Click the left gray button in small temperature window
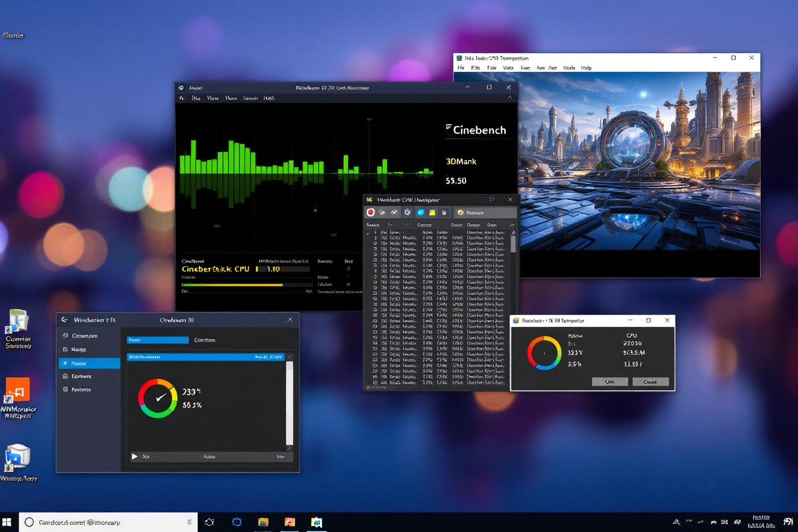 pos(610,382)
